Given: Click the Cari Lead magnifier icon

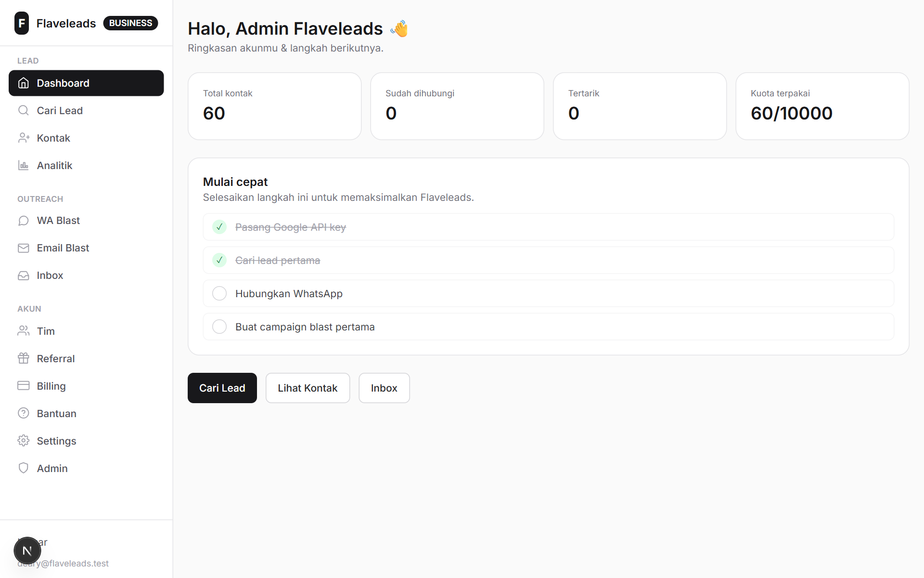Looking at the screenshot, I should (24, 110).
